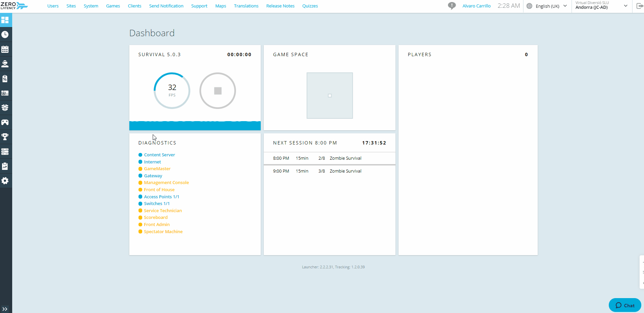The height and width of the screenshot is (313, 644).
Task: Open the Translations menu
Action: (246, 6)
